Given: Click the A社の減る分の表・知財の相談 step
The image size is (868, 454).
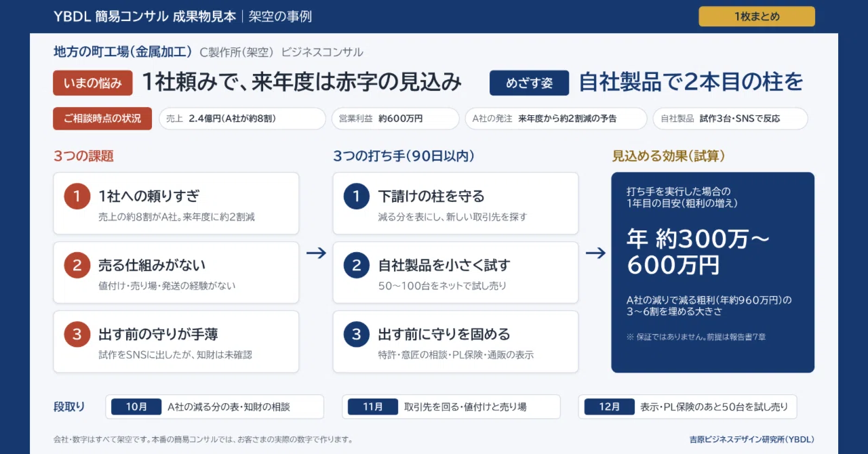Looking at the screenshot, I should click(x=229, y=407).
